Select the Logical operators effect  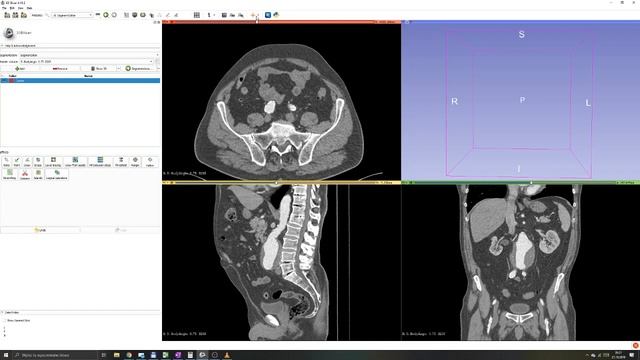(x=57, y=175)
